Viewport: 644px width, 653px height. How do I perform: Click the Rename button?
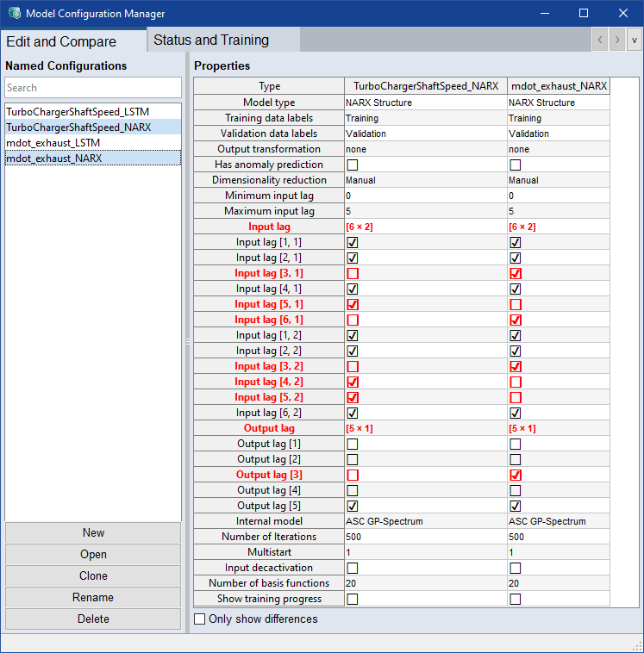[x=93, y=597]
